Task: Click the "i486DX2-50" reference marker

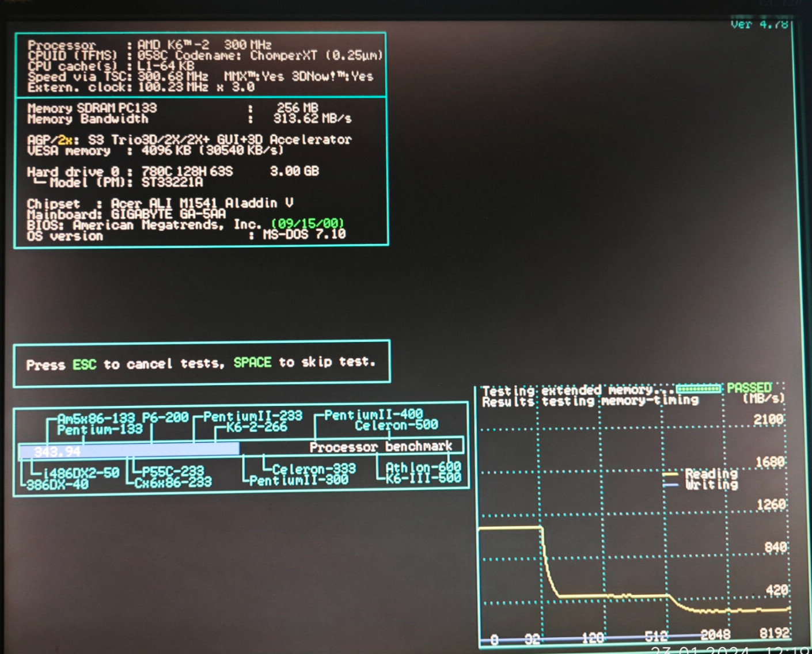Action: tap(81, 473)
